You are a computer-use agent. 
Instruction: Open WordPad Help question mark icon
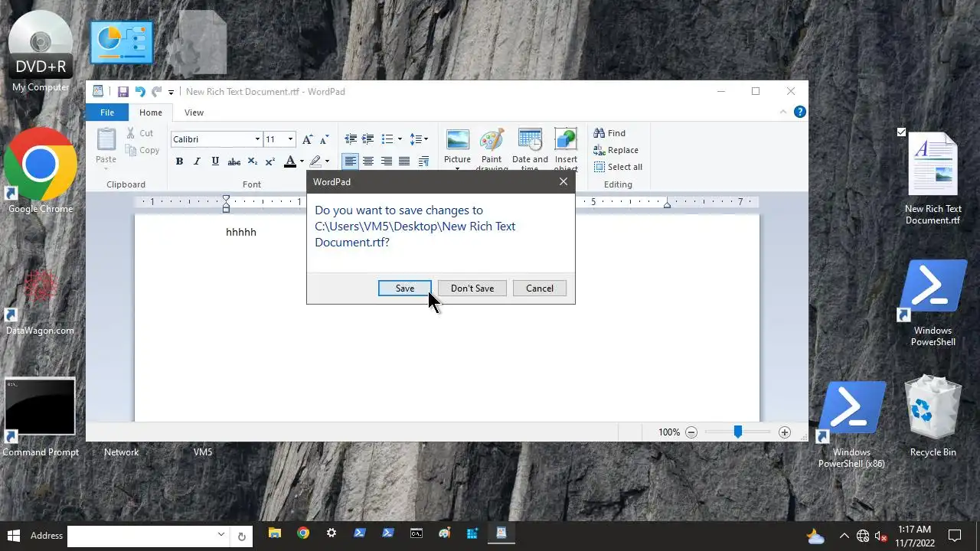pos(800,112)
